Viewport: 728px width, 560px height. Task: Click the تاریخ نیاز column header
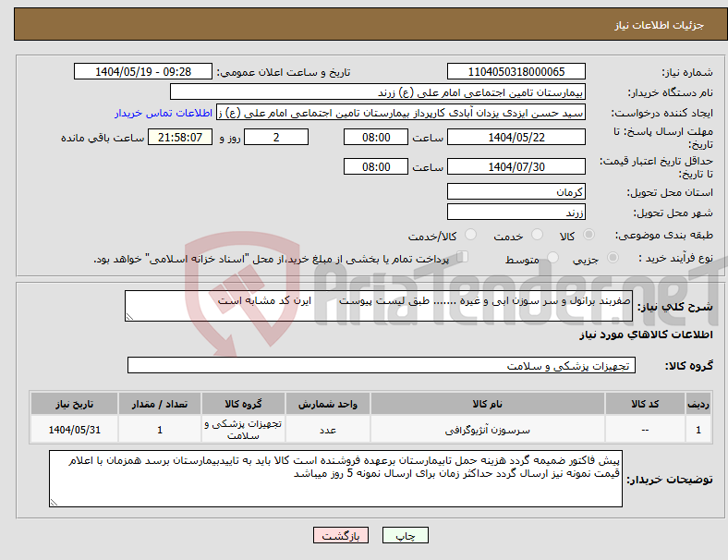(74, 404)
